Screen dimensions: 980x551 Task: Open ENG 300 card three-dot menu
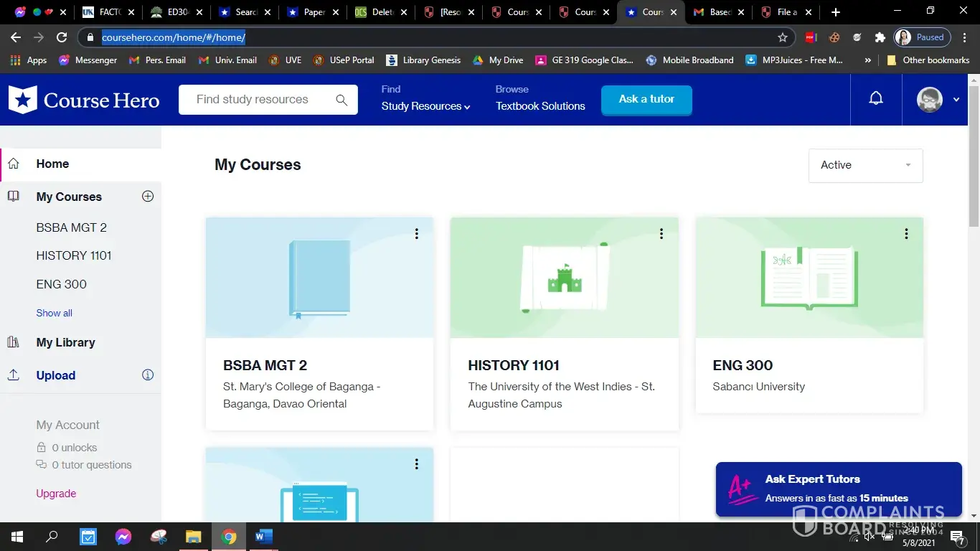click(906, 234)
